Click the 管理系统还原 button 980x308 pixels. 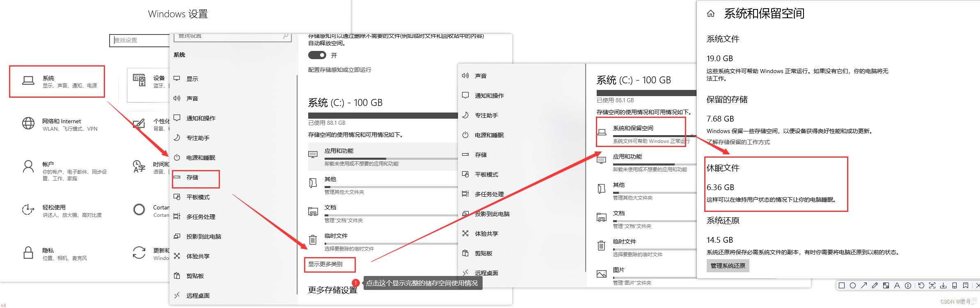728,266
